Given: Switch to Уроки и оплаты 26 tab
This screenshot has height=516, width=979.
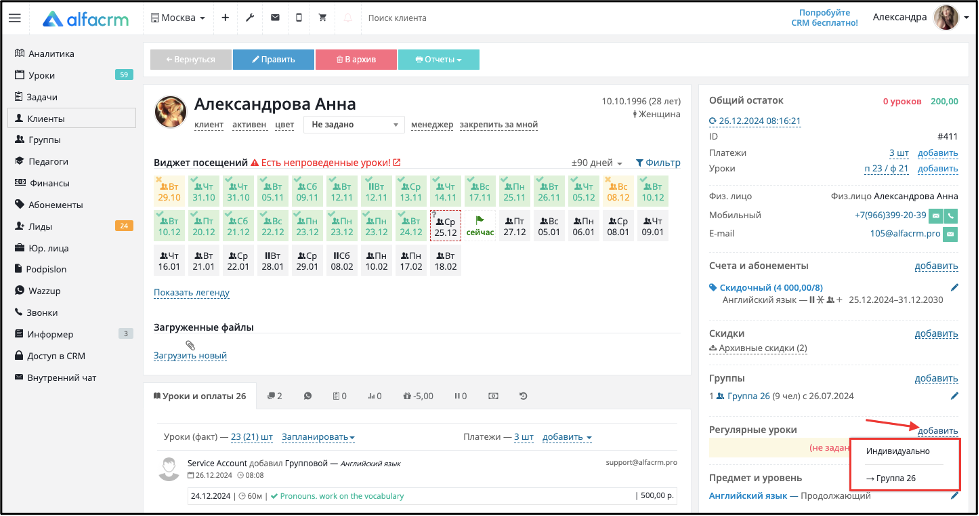Looking at the screenshot, I should pyautogui.click(x=200, y=396).
